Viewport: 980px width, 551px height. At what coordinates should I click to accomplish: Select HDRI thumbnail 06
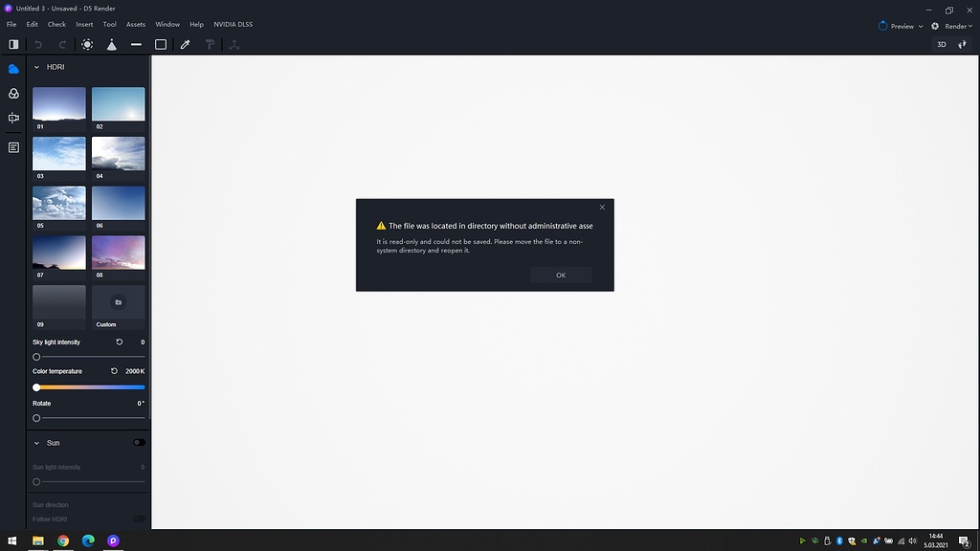pyautogui.click(x=118, y=203)
